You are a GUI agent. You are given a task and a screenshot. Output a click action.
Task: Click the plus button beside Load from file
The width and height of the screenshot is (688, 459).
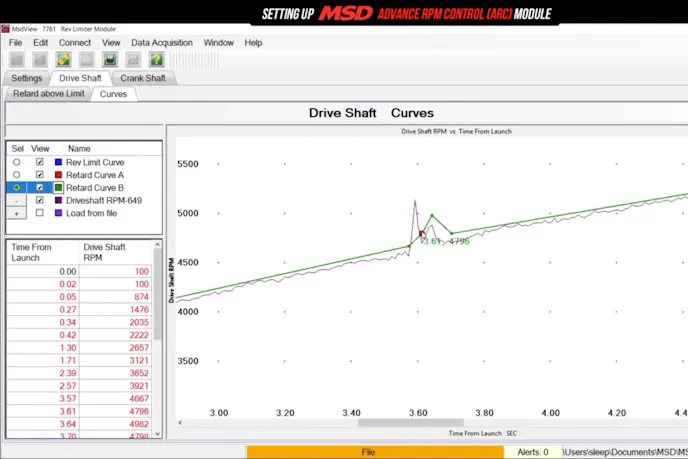[16, 213]
